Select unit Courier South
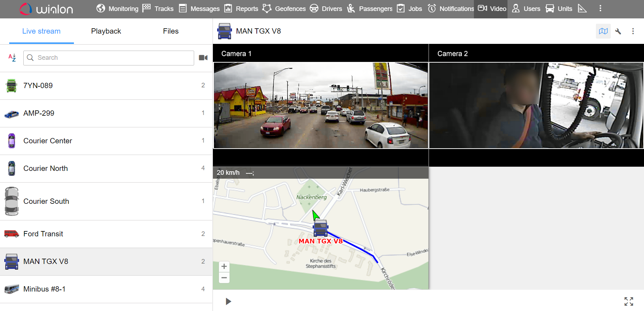The height and width of the screenshot is (311, 644). (x=106, y=201)
